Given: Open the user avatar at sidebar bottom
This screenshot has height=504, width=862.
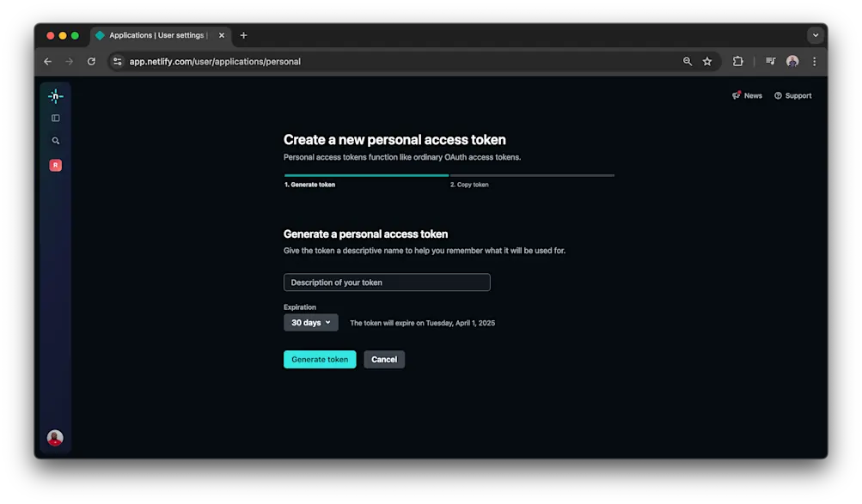Looking at the screenshot, I should [55, 438].
